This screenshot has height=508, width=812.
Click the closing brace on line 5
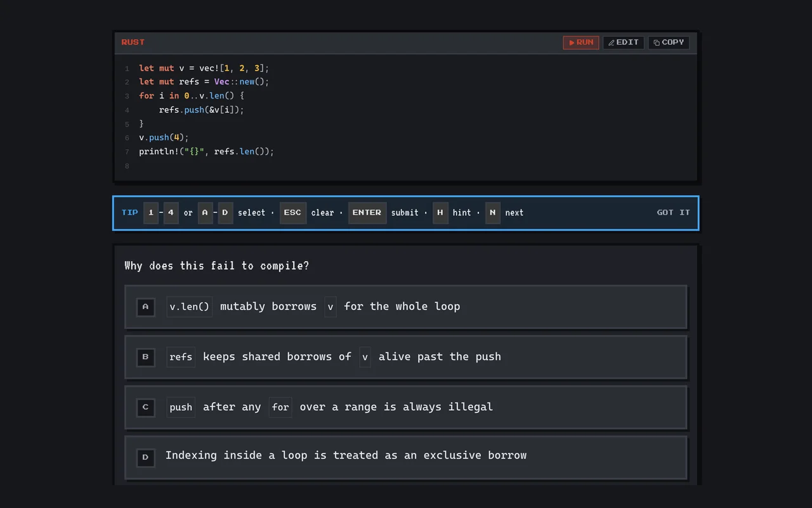coord(141,124)
